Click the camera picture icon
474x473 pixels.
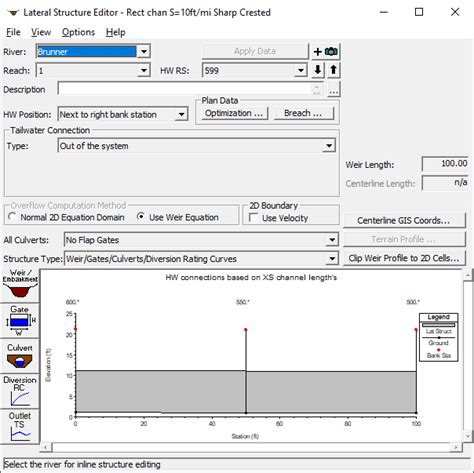[331, 52]
